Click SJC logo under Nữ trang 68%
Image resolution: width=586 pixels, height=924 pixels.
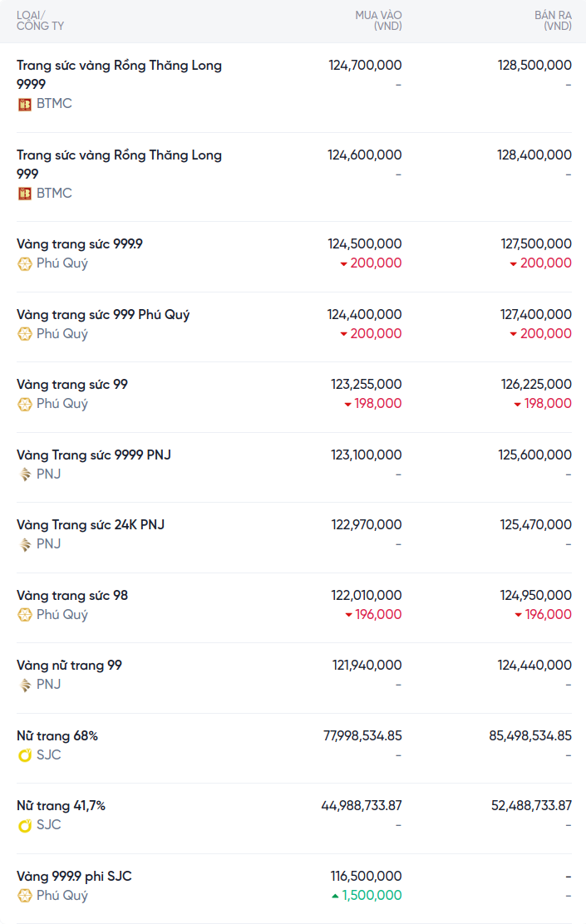tap(25, 755)
